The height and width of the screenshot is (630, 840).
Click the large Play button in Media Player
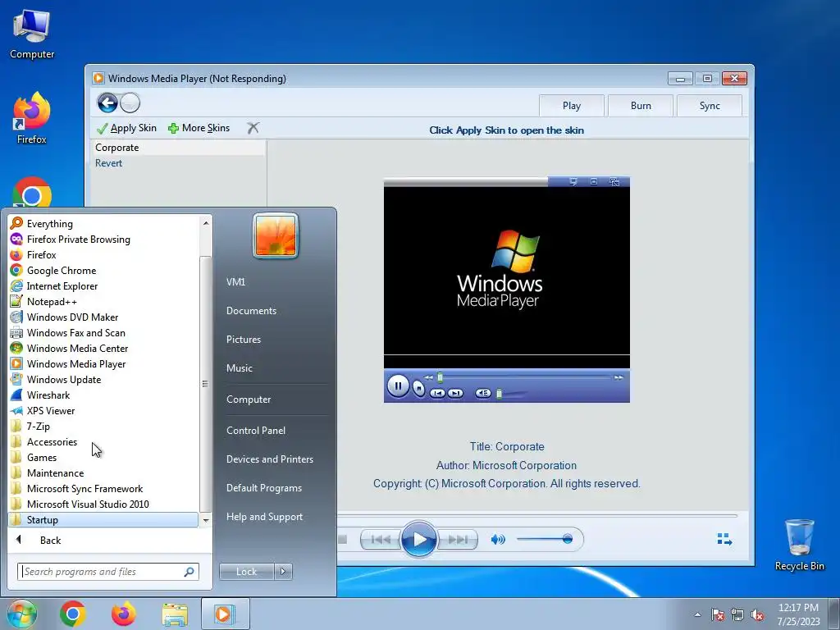click(x=418, y=539)
